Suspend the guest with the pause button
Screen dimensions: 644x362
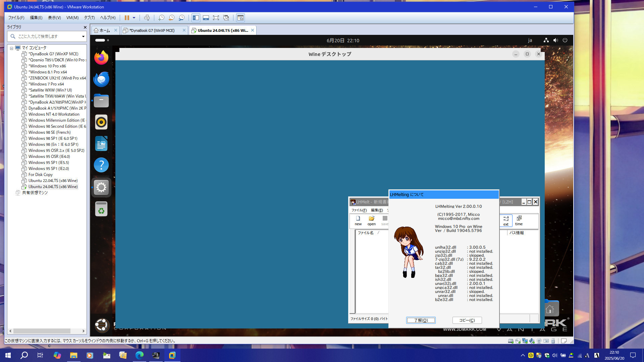pos(127,18)
